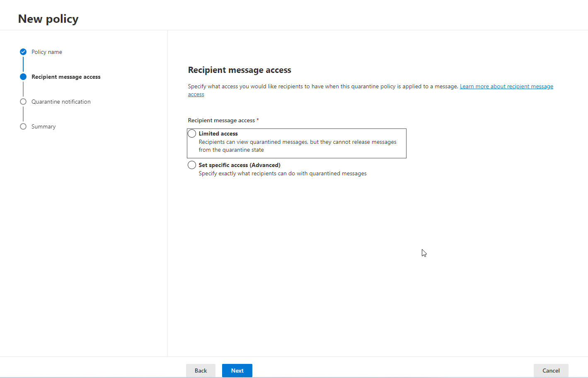Click the 'Specify exactly what recipients can do' description
The width and height of the screenshot is (588, 378).
click(282, 173)
